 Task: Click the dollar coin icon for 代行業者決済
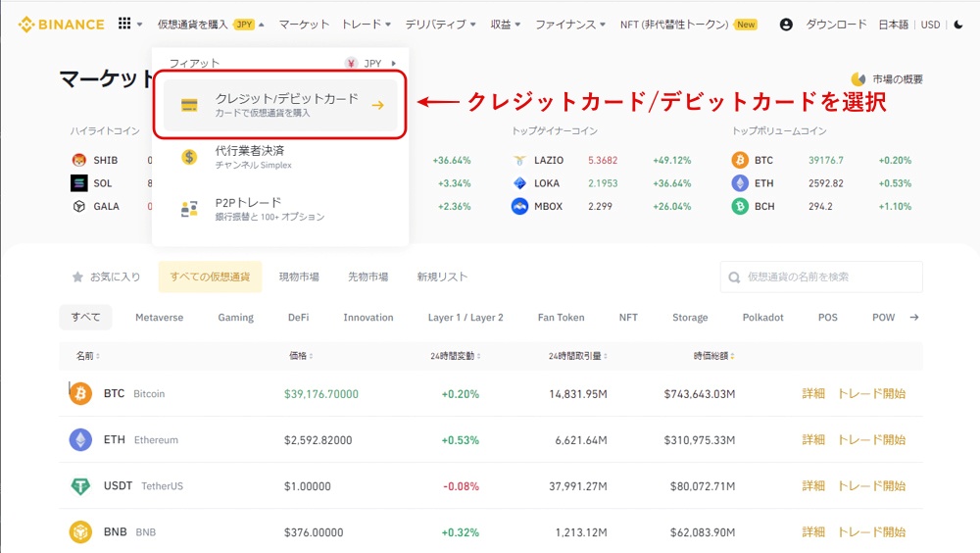pyautogui.click(x=189, y=157)
